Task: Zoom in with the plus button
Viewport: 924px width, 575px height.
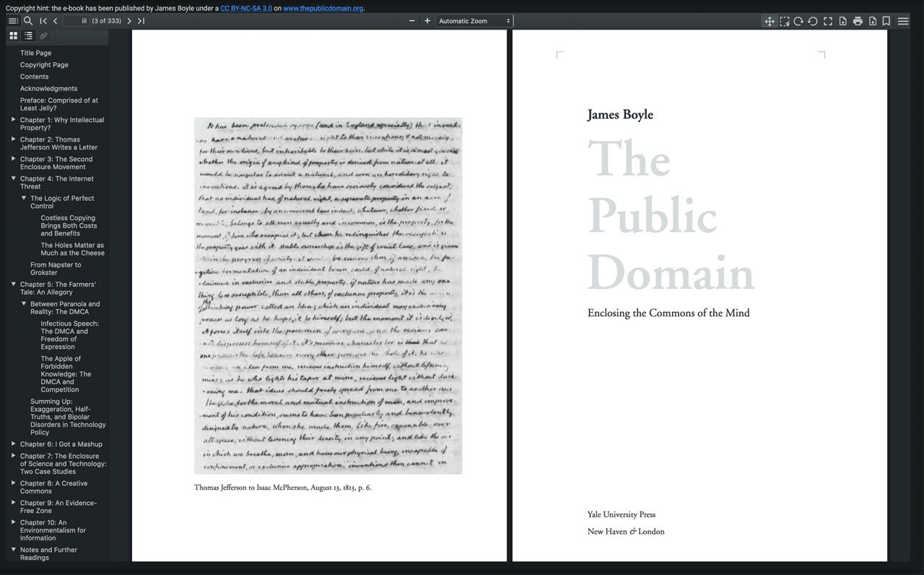Action: pyautogui.click(x=427, y=21)
